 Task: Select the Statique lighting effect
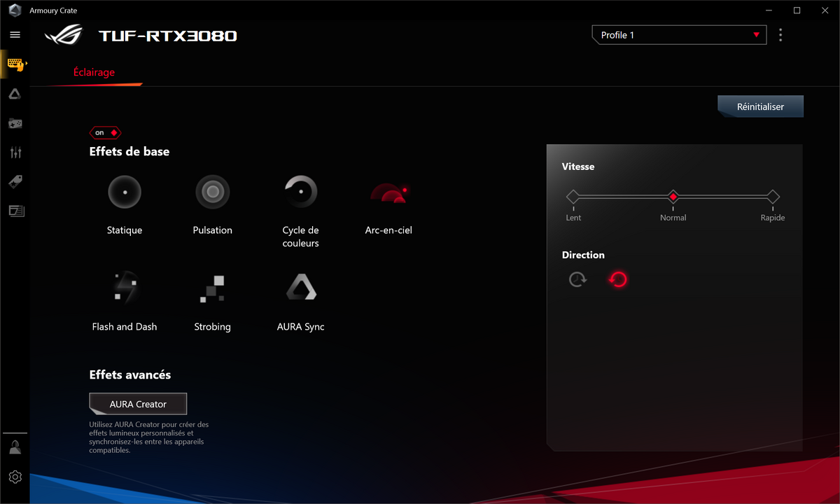coord(125,192)
